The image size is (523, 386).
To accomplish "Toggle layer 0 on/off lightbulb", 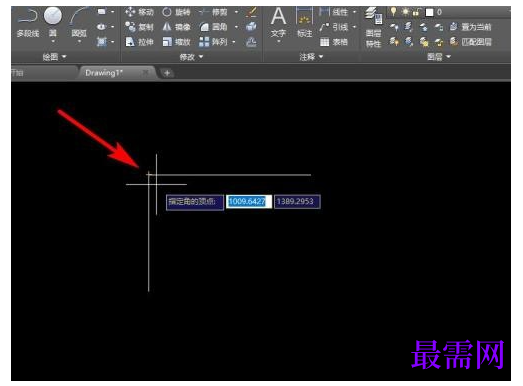I will click(x=394, y=12).
